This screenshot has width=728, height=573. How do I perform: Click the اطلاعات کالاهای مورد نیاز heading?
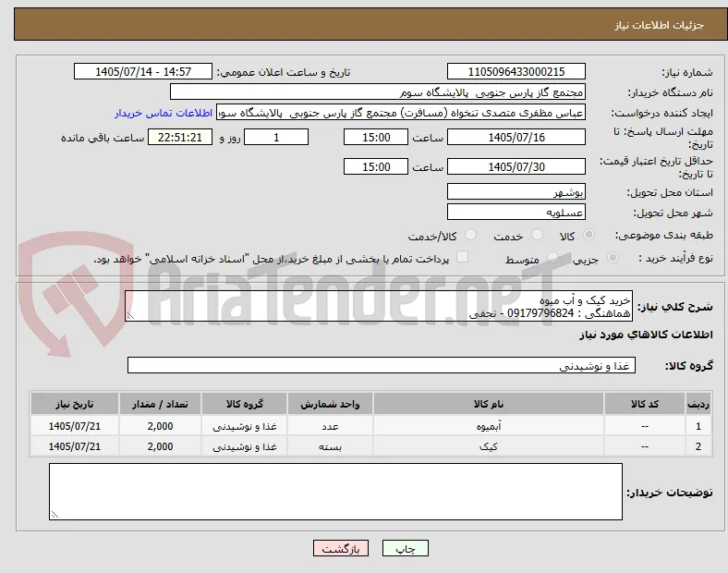pos(646,335)
